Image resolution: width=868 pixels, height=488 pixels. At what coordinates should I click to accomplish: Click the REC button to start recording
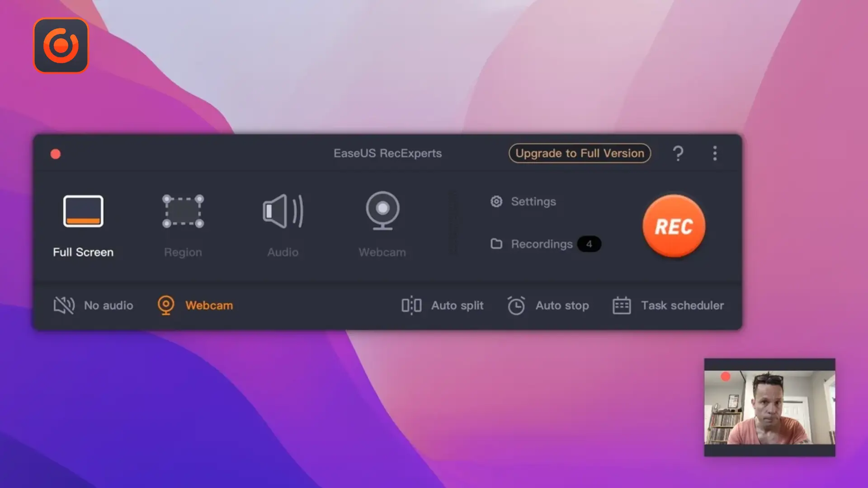point(674,226)
